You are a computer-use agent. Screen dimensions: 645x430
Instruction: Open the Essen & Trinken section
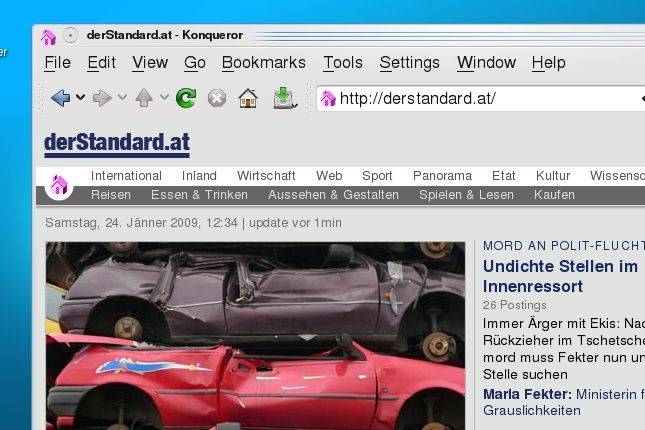coord(200,195)
